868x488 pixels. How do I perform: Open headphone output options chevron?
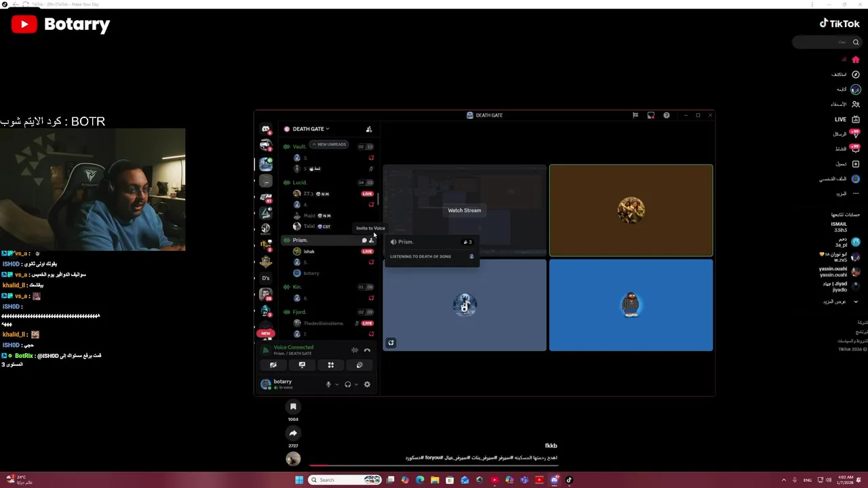click(356, 384)
